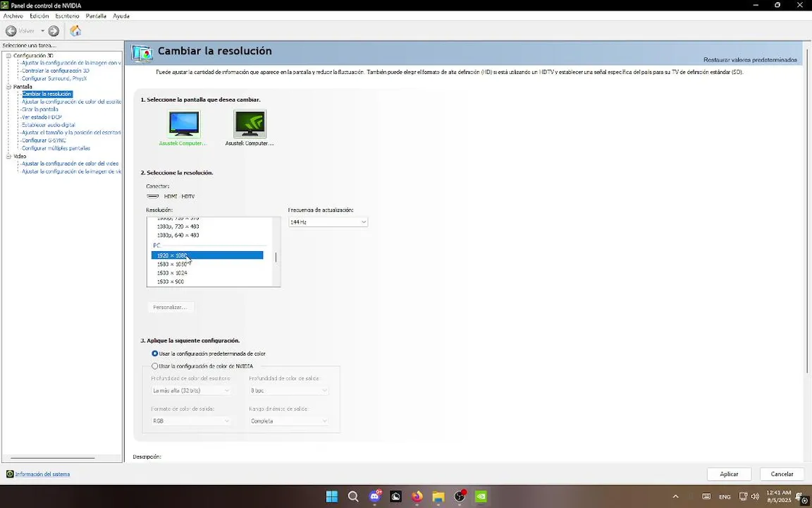Image resolution: width=812 pixels, height=508 pixels.
Task: Open the Frecuencia de actualización 144 Hz dropdown
Action: click(x=328, y=222)
